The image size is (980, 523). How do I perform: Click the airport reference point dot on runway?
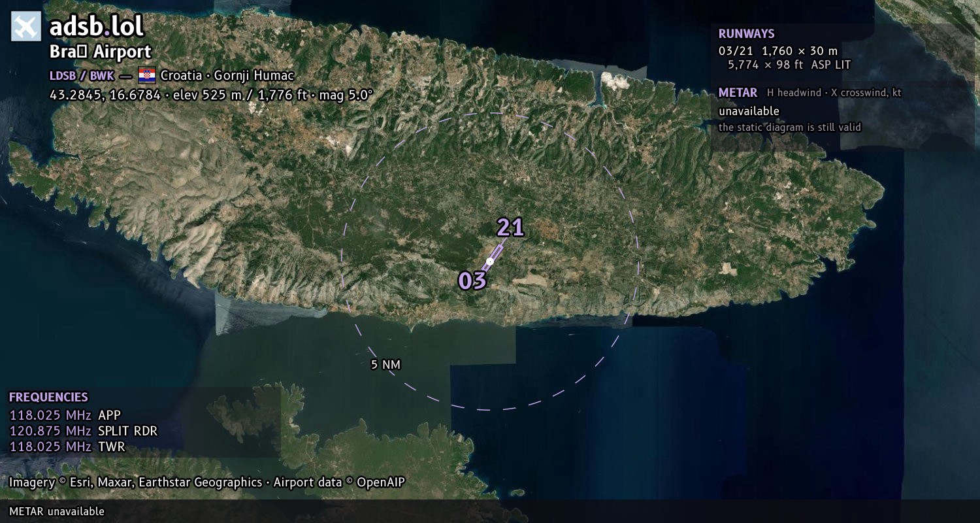(x=490, y=261)
